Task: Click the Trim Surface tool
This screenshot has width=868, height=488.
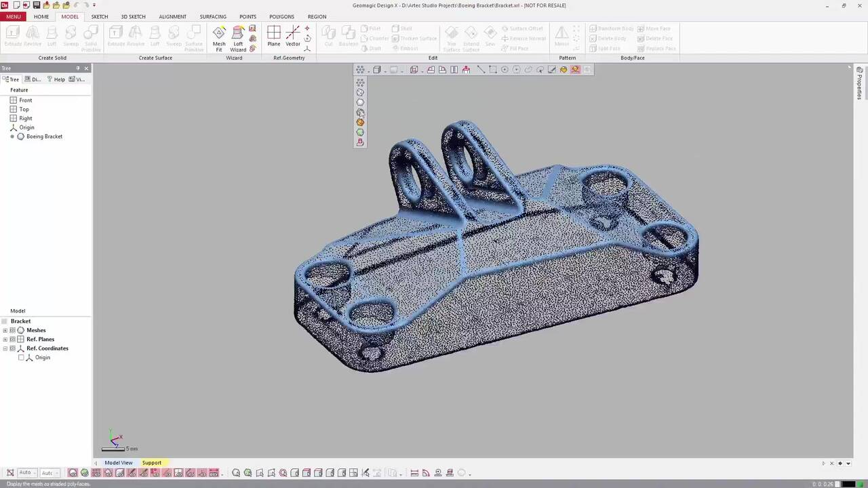Action: pyautogui.click(x=452, y=39)
